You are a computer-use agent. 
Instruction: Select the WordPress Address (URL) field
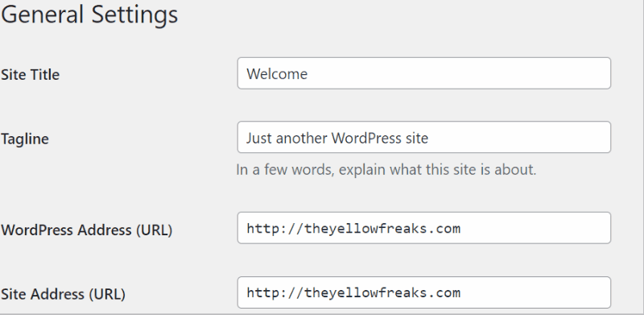424,228
